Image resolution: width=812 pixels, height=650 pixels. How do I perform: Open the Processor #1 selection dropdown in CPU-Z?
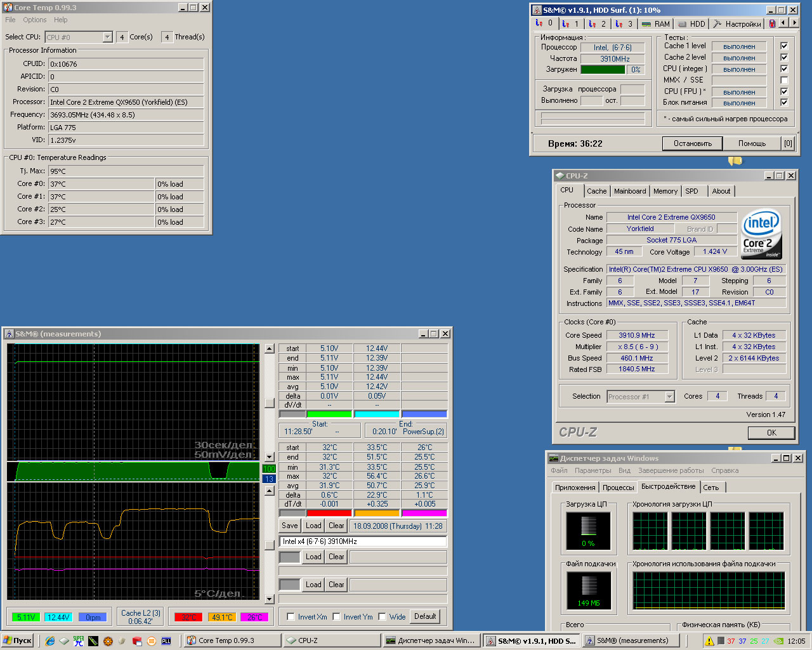[669, 397]
